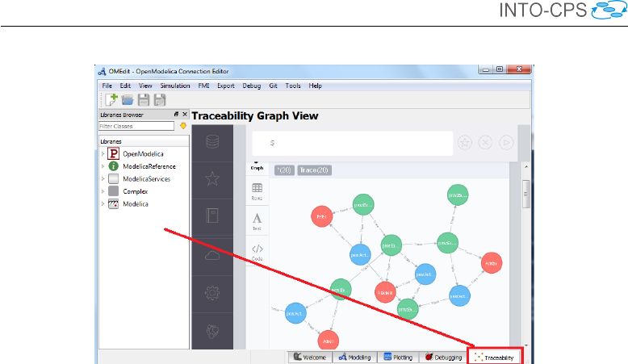Minimize the OMEdit window
Viewport: 628px width, 364px height.
tap(486, 69)
